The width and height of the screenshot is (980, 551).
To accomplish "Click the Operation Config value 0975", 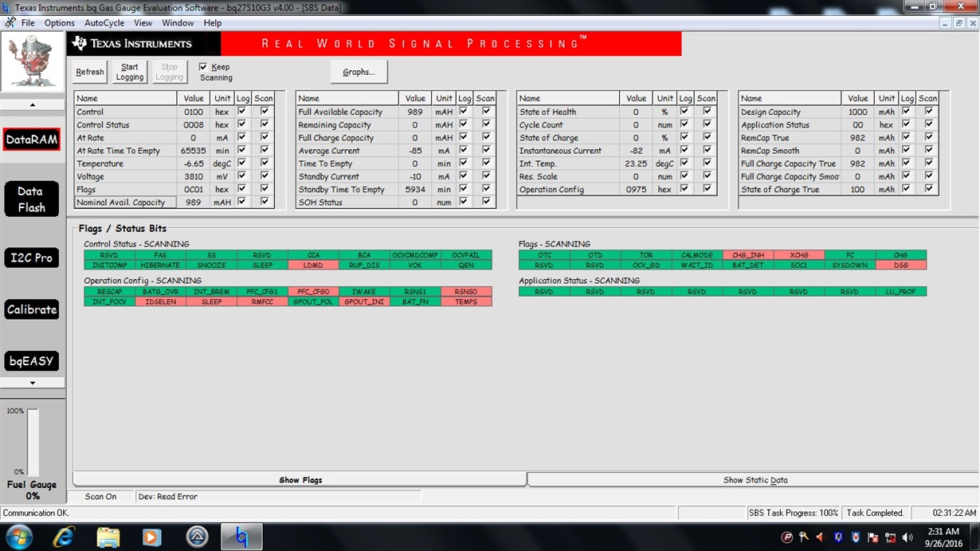I will coord(636,190).
